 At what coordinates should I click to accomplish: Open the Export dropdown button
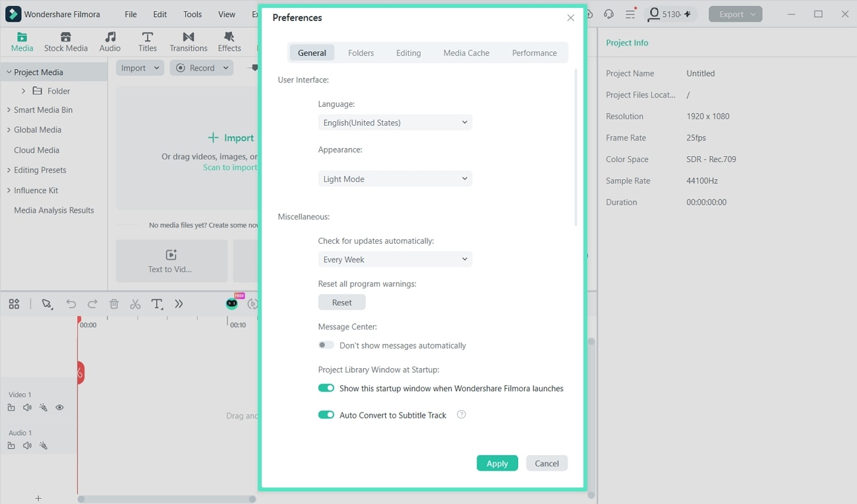736,14
